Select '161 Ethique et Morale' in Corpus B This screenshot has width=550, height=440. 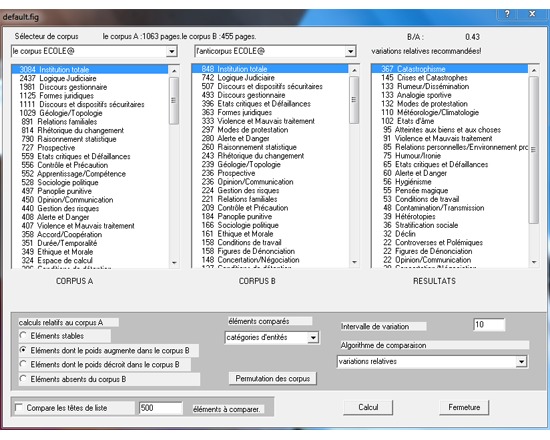click(270, 234)
